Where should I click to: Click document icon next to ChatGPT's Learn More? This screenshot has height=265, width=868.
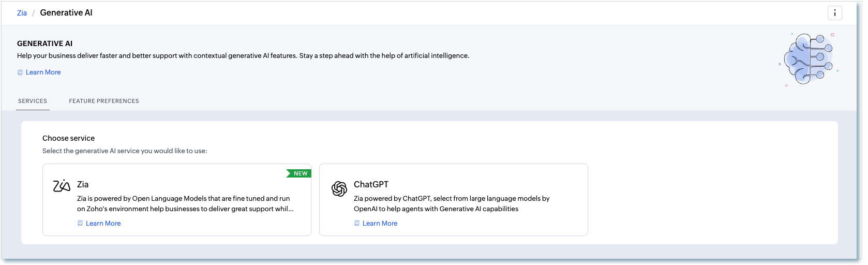click(x=357, y=224)
